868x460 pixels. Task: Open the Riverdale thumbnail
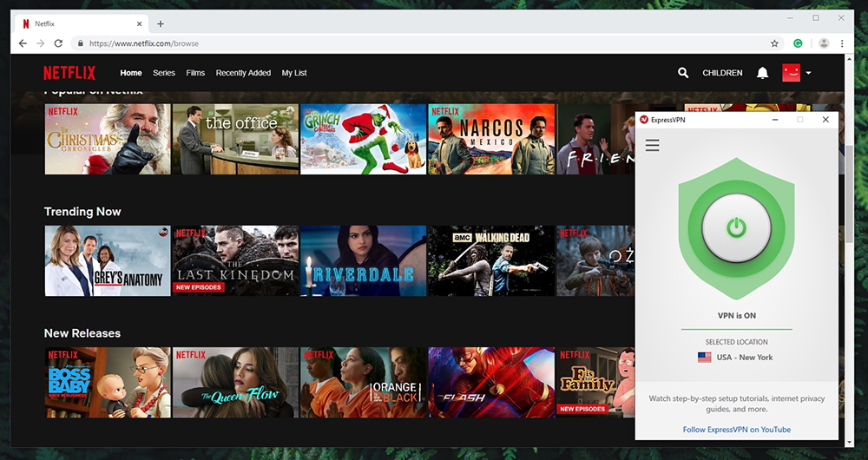[363, 260]
